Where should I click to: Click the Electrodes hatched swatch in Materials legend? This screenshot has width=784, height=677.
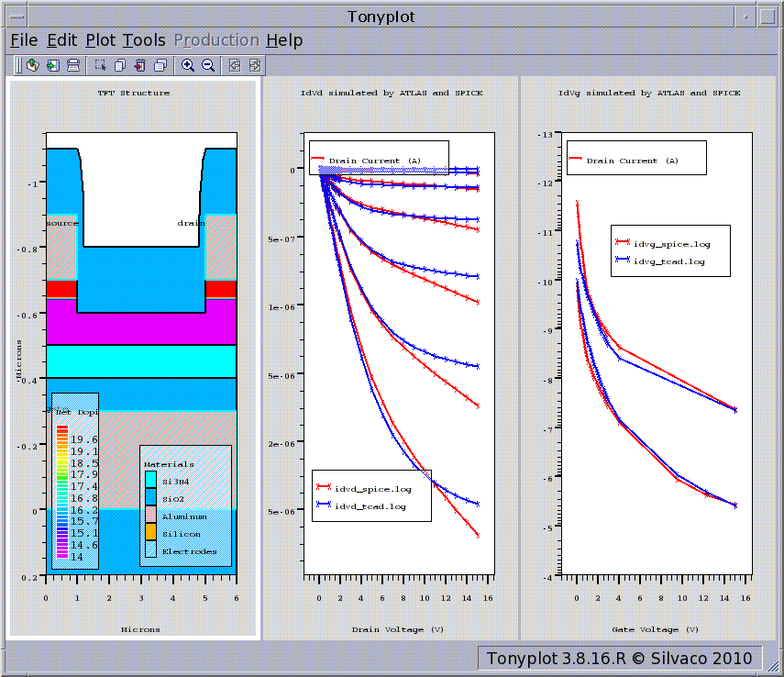150,549
